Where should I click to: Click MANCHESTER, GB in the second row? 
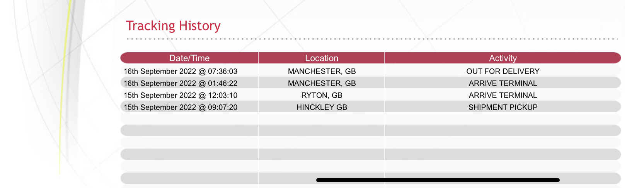pyautogui.click(x=322, y=83)
